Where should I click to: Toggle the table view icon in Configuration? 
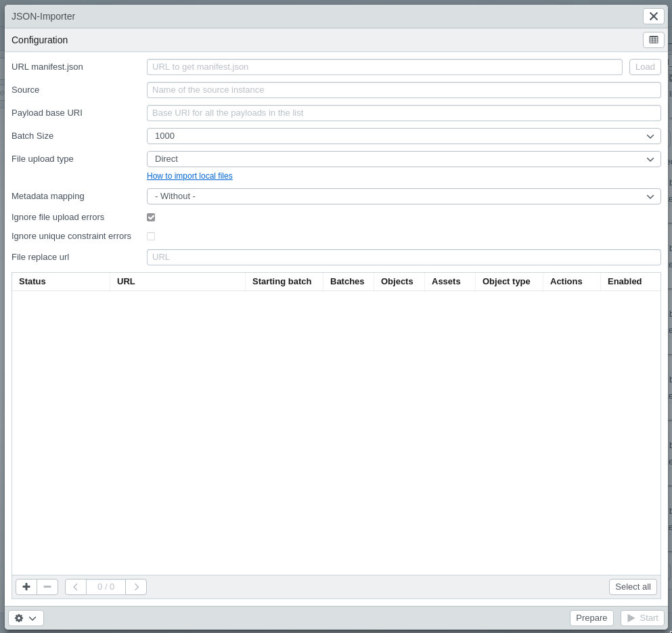click(654, 40)
